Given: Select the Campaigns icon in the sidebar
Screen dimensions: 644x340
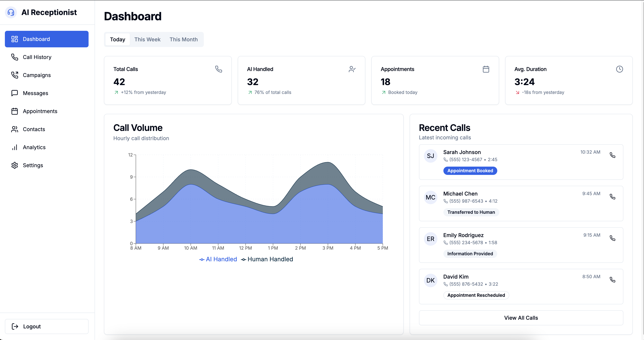Looking at the screenshot, I should click(x=14, y=75).
